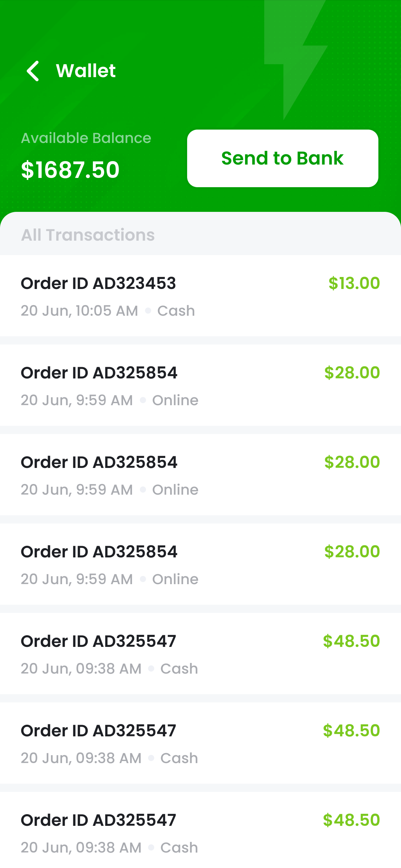The width and height of the screenshot is (401, 868).
Task: Tap the $1687.50 balance amount
Action: click(x=70, y=170)
